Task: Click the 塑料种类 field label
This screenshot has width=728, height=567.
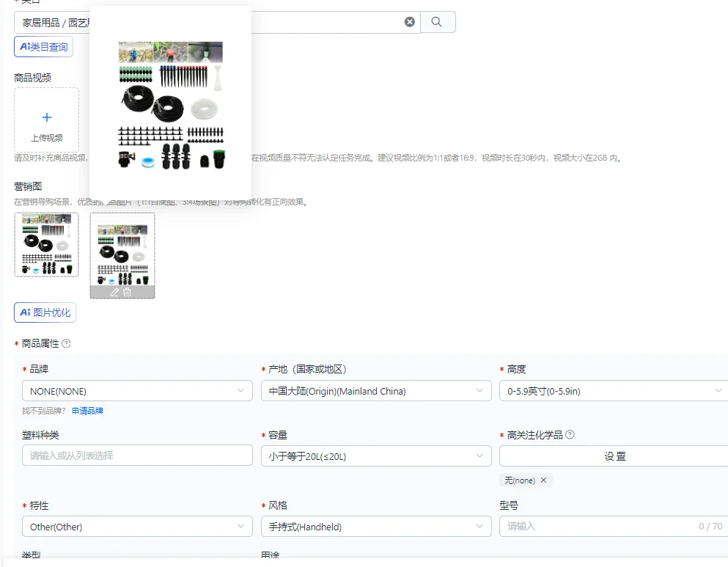Action: tap(40, 435)
